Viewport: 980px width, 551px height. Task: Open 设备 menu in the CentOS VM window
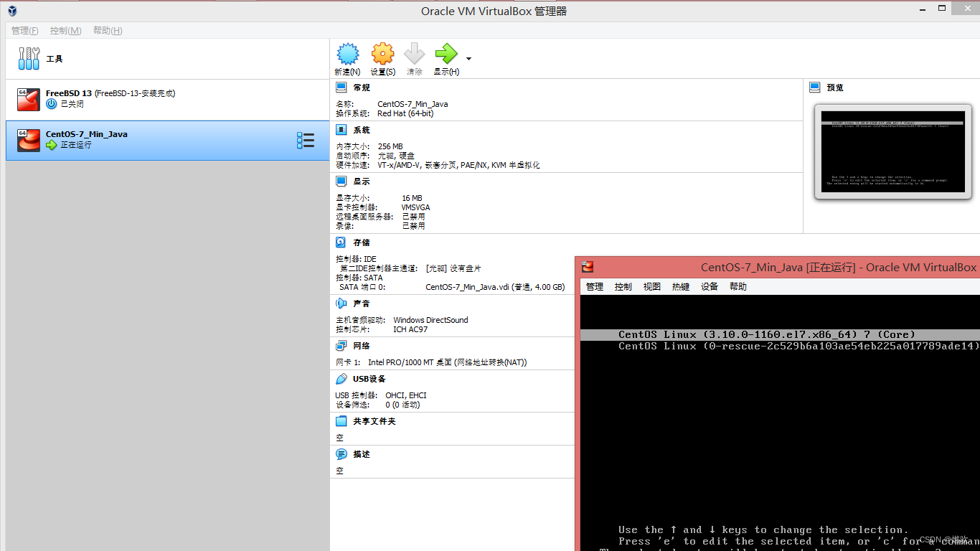pyautogui.click(x=710, y=286)
